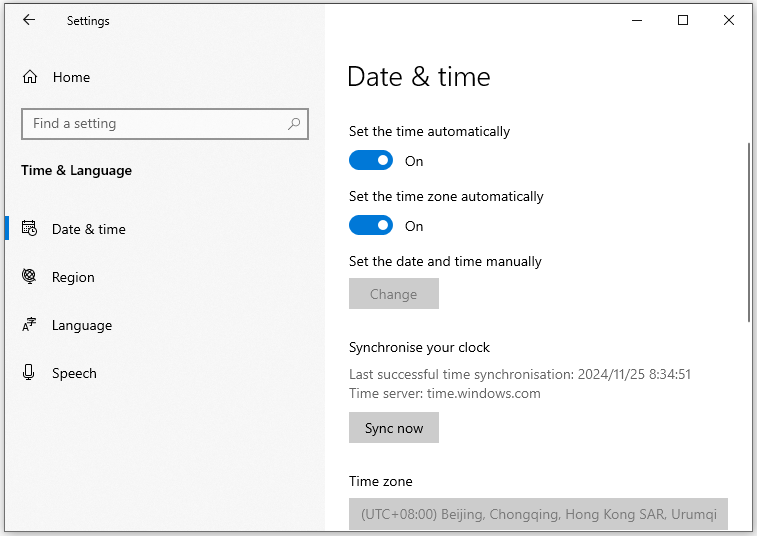
Task: Click the greyed Change button
Action: pyautogui.click(x=394, y=294)
